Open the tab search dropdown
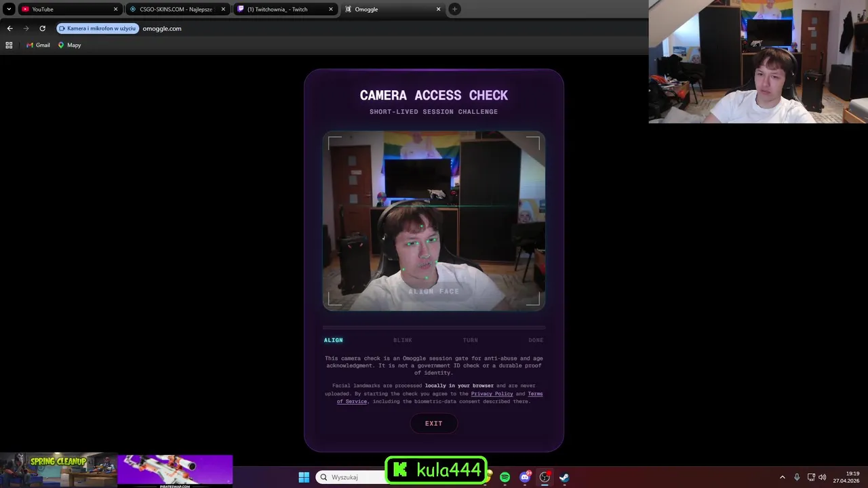The width and height of the screenshot is (868, 488). [9, 9]
